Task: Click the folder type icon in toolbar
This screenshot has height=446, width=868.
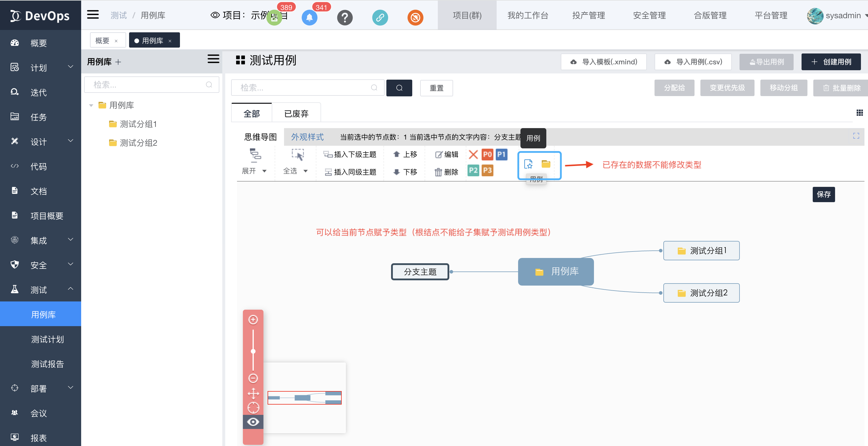Action: click(546, 164)
